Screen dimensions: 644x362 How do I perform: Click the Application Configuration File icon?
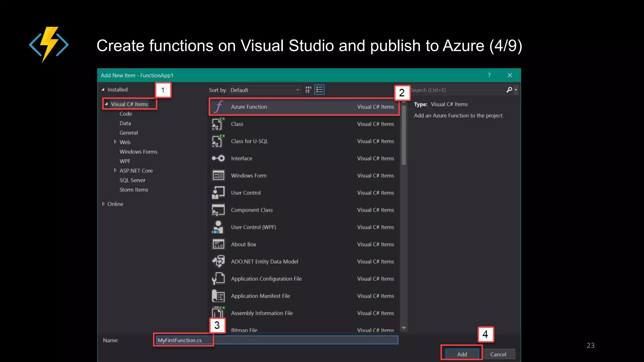coord(218,278)
